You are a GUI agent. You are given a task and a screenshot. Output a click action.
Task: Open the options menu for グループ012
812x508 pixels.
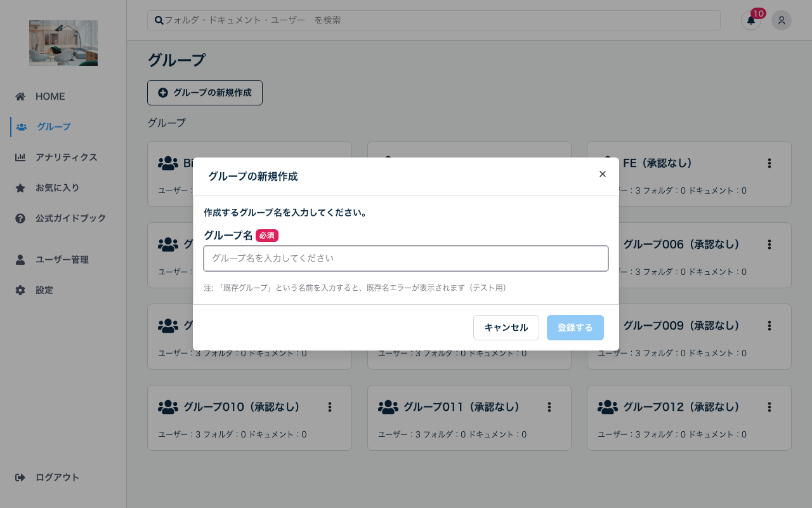769,407
